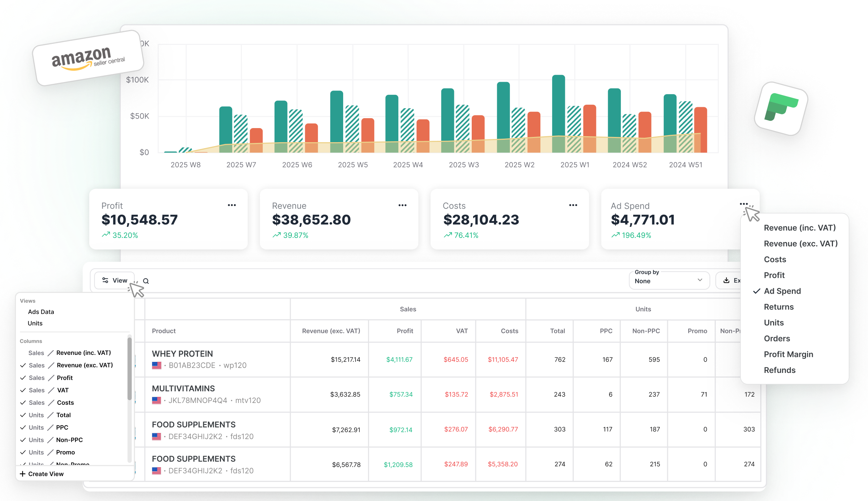Click the 2025 W1 solid teal bar
This screenshot has height=501, width=868.
click(x=558, y=114)
